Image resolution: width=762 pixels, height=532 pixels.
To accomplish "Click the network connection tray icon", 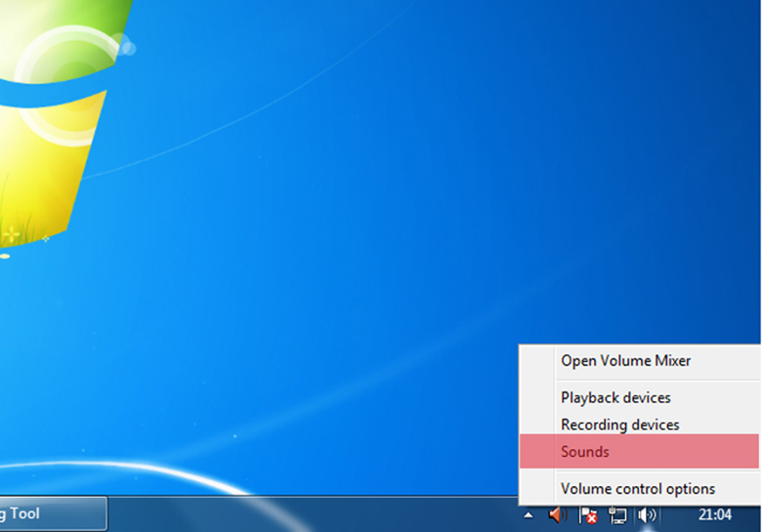I will [x=617, y=514].
